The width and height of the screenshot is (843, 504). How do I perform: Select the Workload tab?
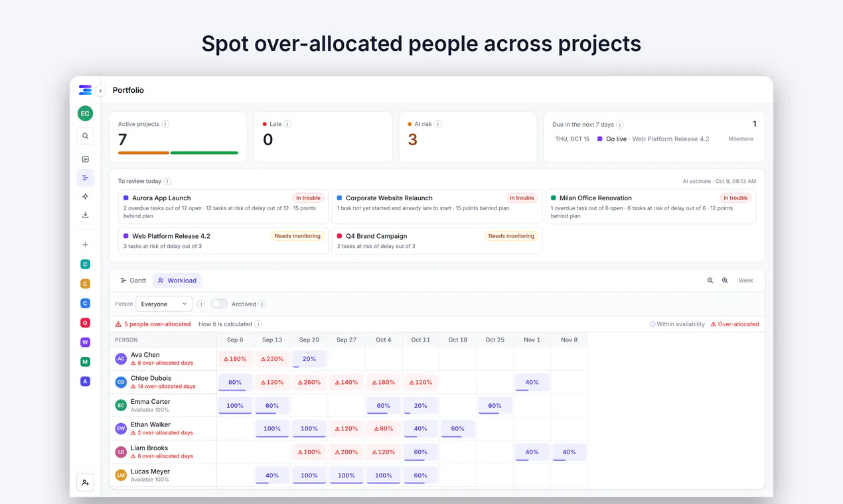coord(177,281)
